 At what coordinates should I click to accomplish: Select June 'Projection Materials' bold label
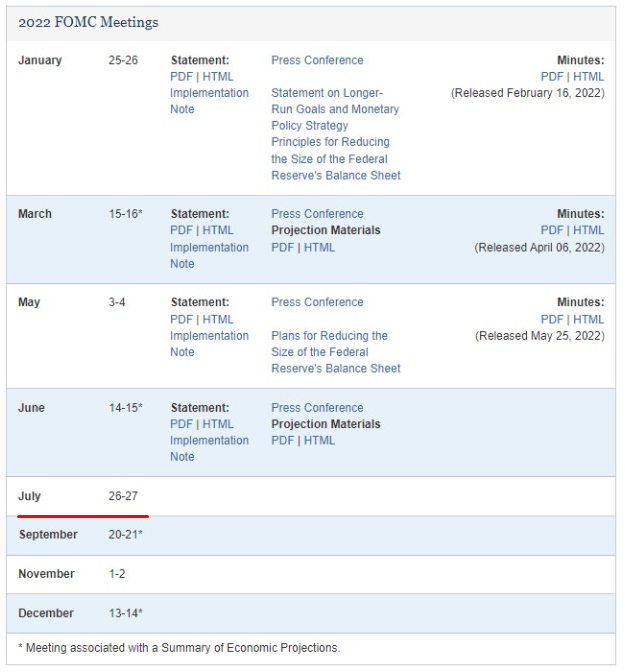(326, 424)
